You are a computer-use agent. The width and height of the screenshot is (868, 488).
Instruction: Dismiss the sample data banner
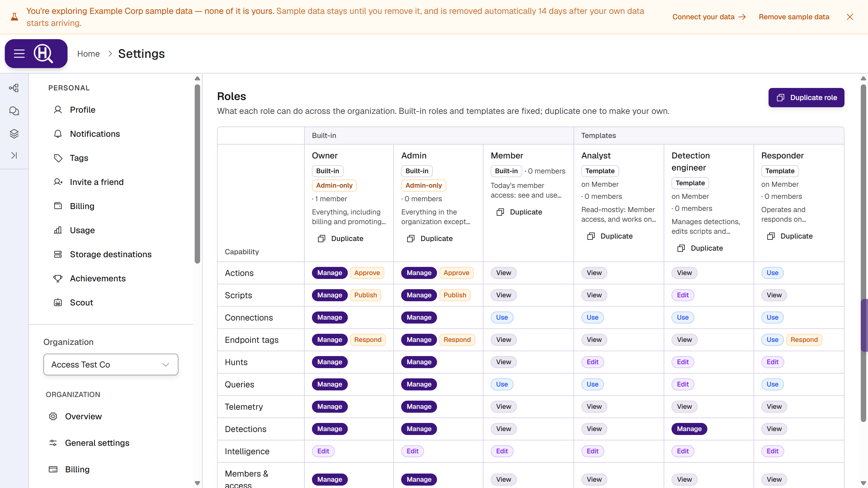pos(850,17)
